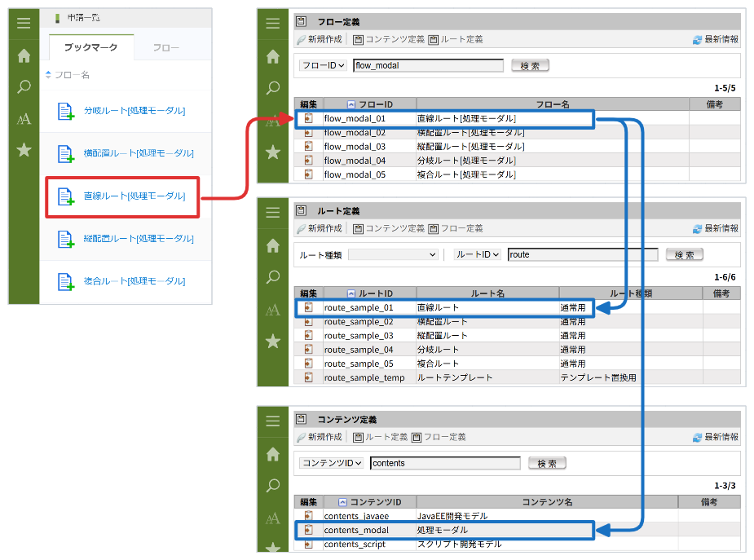Select ルートテンプレート name cell
The width and height of the screenshot is (754, 560).
(487, 377)
